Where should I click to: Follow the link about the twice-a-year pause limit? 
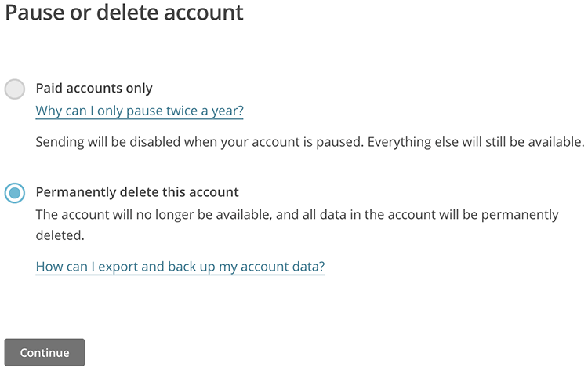pos(140,111)
